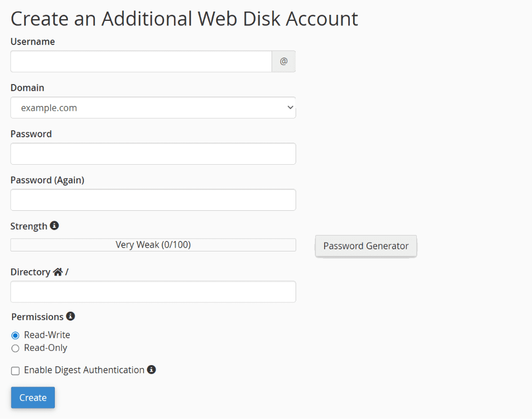Click into the Password field

pyautogui.click(x=153, y=154)
